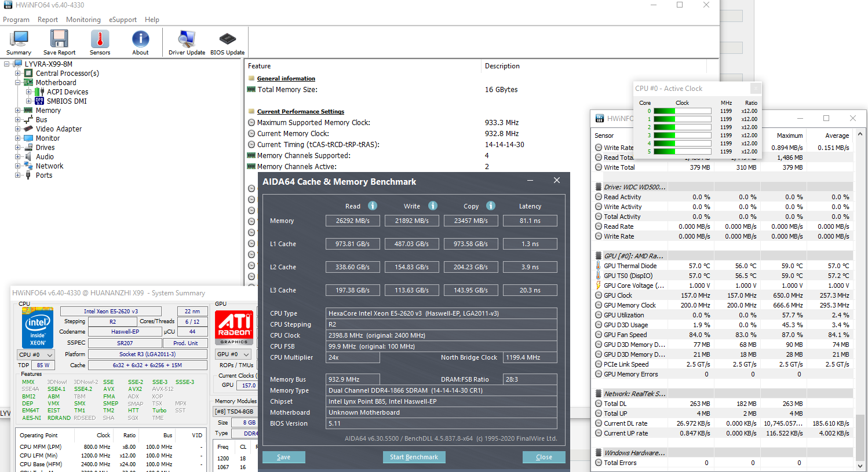Click the Core 3 clock bar
868x472 pixels.
[x=683, y=136]
